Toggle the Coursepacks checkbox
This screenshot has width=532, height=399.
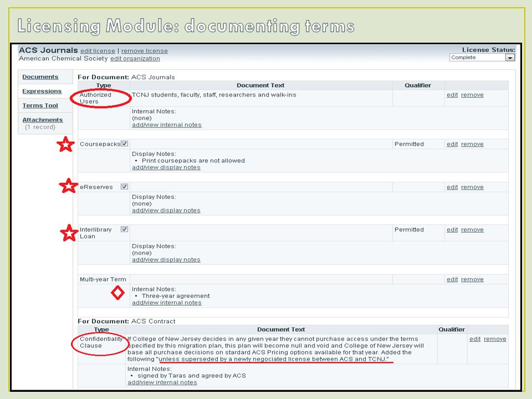125,144
